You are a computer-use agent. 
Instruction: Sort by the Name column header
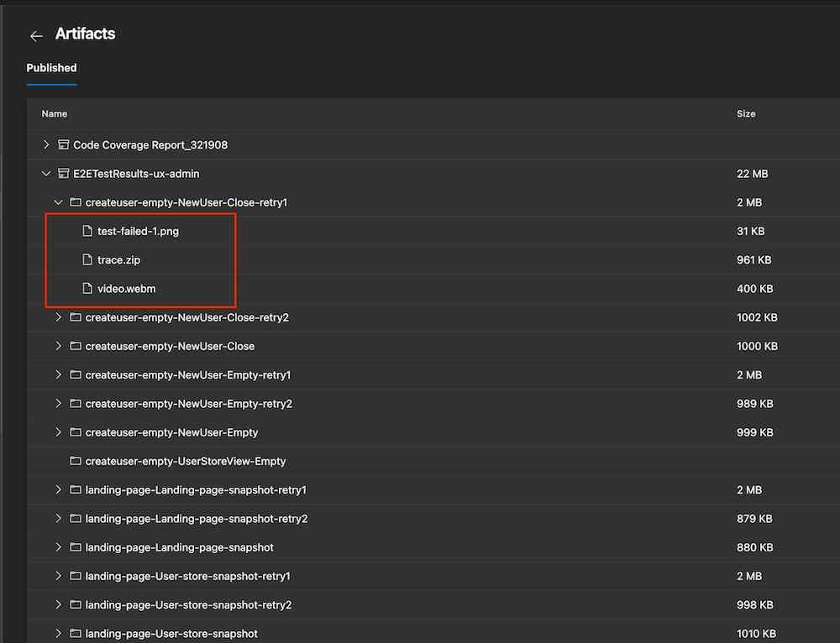[55, 113]
